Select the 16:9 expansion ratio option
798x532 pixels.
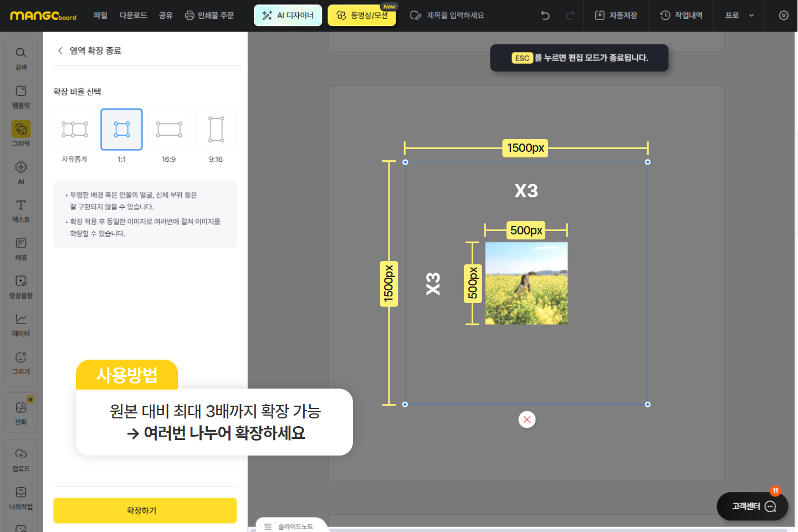tap(168, 136)
